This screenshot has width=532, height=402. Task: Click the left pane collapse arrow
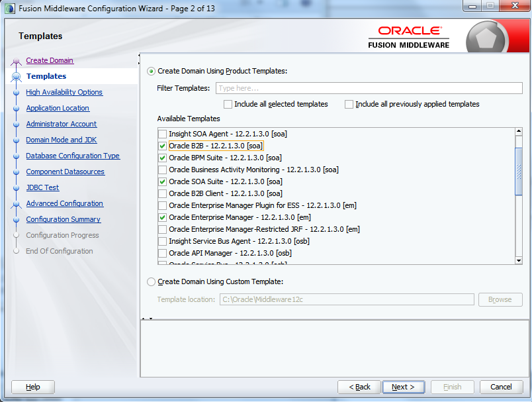click(x=139, y=56)
